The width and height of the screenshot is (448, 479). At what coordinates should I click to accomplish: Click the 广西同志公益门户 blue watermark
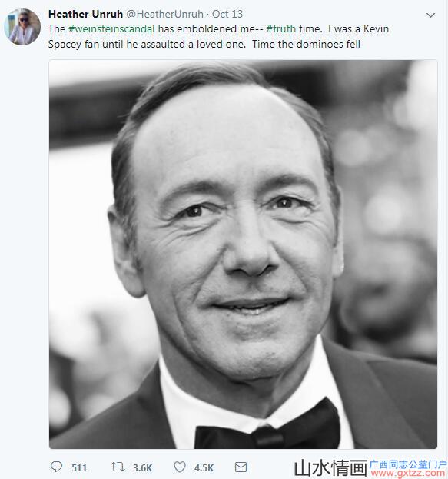coord(408,464)
